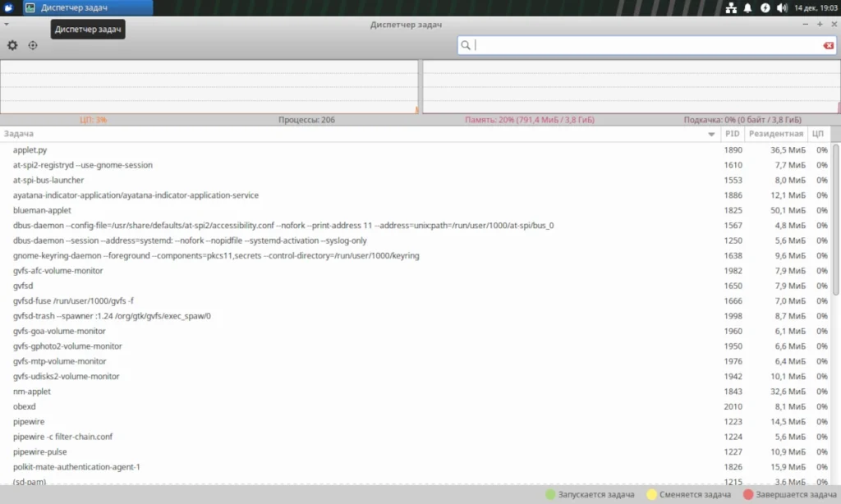Viewport: 841px width, 504px height.
Task: Select ayatana-indicator-application-service process
Action: click(416, 195)
